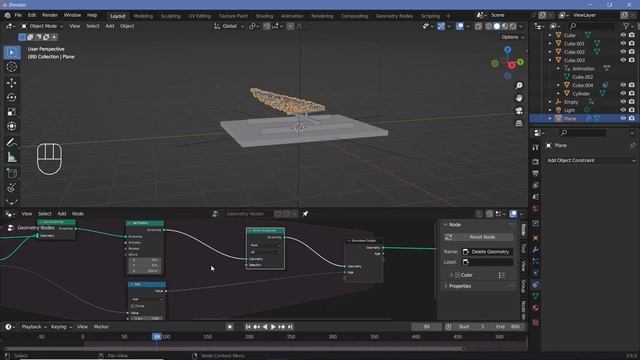Select the Move tool
The image size is (640, 360).
12,83
